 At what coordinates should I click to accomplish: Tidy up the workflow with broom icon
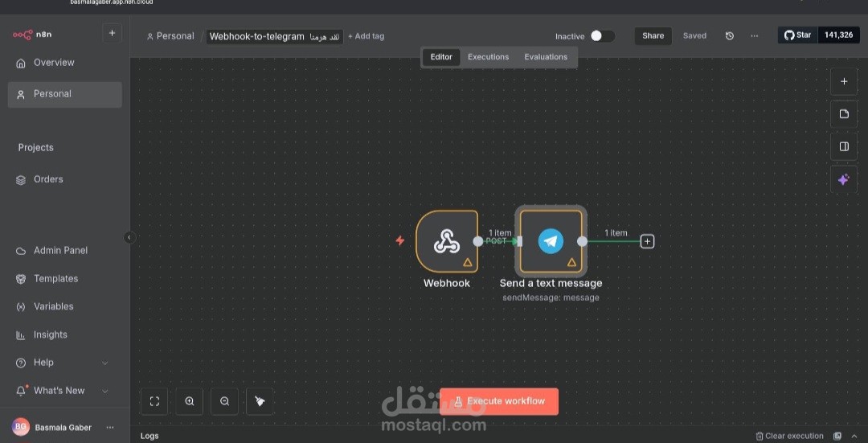[260, 401]
